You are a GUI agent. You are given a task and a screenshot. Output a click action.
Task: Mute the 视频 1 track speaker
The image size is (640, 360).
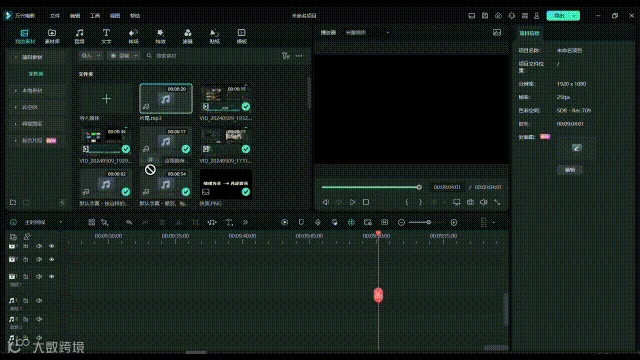39,276
